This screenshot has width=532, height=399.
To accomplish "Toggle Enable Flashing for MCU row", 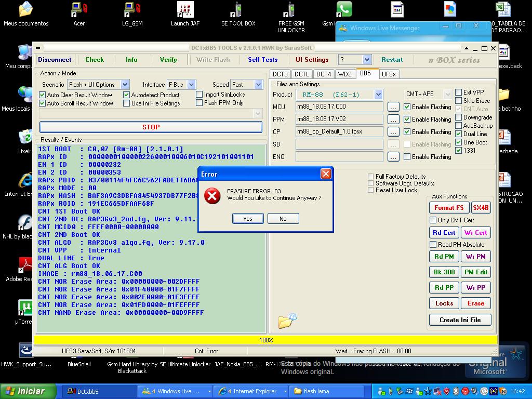I will click(x=407, y=107).
